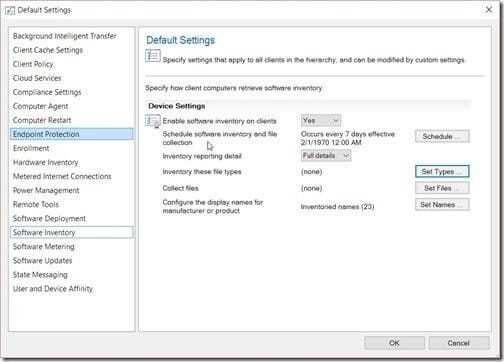This screenshot has height=362, width=504.
Task: Select Endpoint Protection in the list
Action: point(72,134)
